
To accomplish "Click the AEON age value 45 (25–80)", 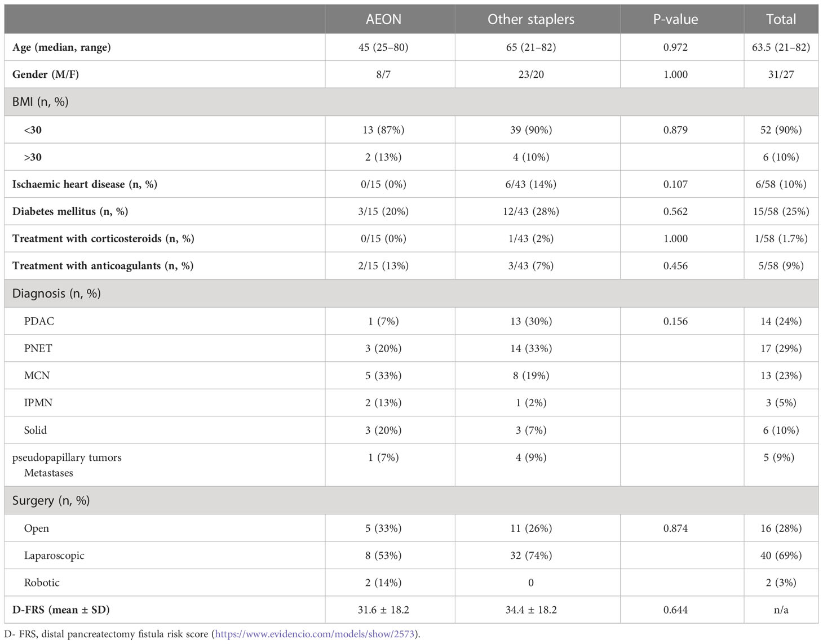I will click(x=383, y=47).
